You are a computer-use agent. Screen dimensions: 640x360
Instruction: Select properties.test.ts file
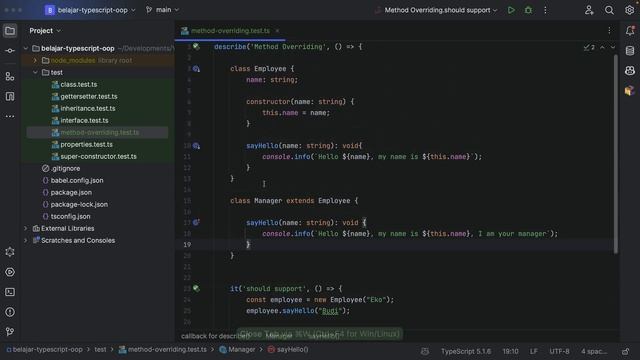[87, 144]
